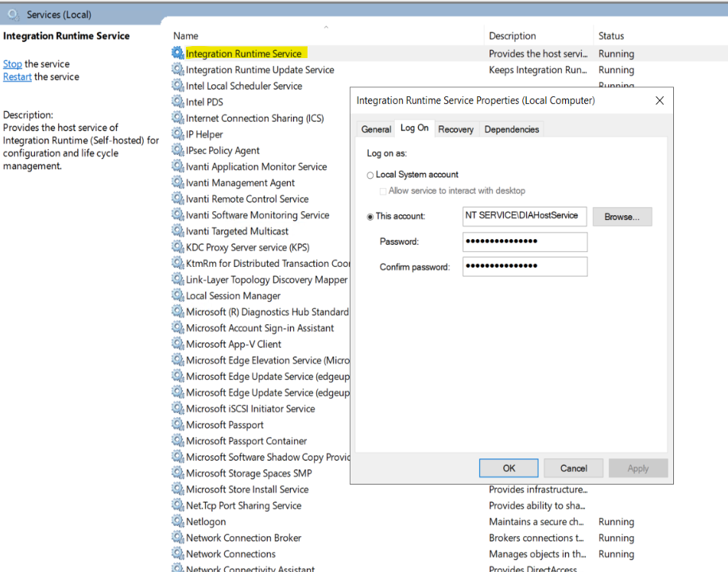Select the This account radio button
Image resolution: width=728 pixels, height=572 pixels.
[370, 217]
